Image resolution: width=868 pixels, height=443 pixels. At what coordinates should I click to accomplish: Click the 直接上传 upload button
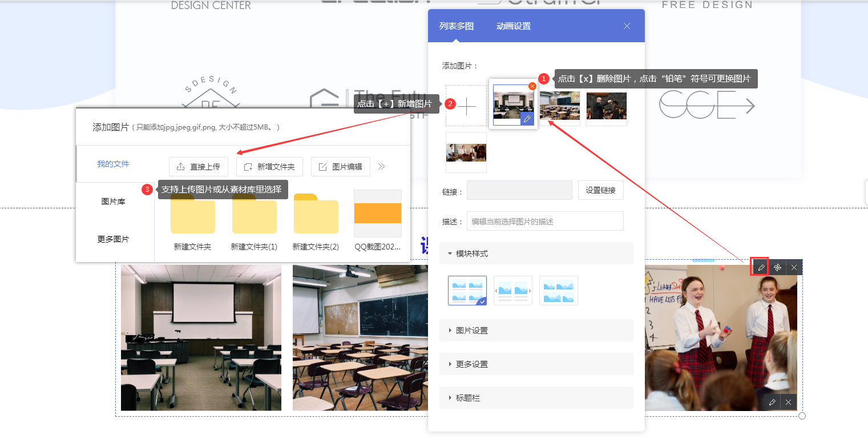199,167
